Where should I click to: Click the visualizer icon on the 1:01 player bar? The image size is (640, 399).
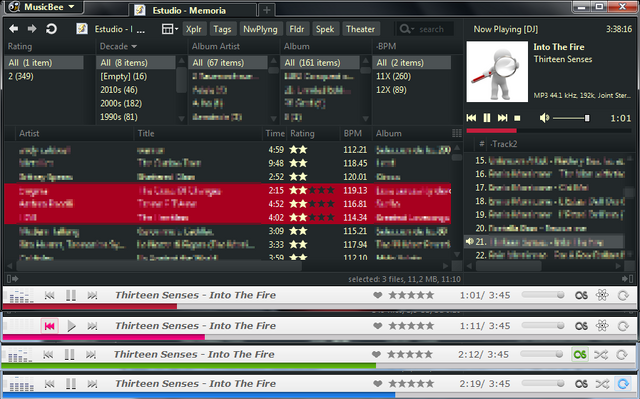[20, 295]
